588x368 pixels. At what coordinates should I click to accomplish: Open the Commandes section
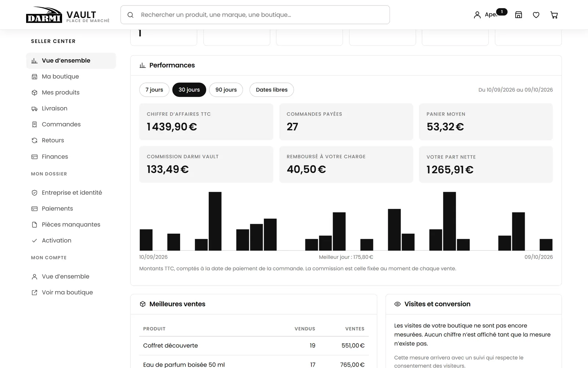click(x=71, y=124)
